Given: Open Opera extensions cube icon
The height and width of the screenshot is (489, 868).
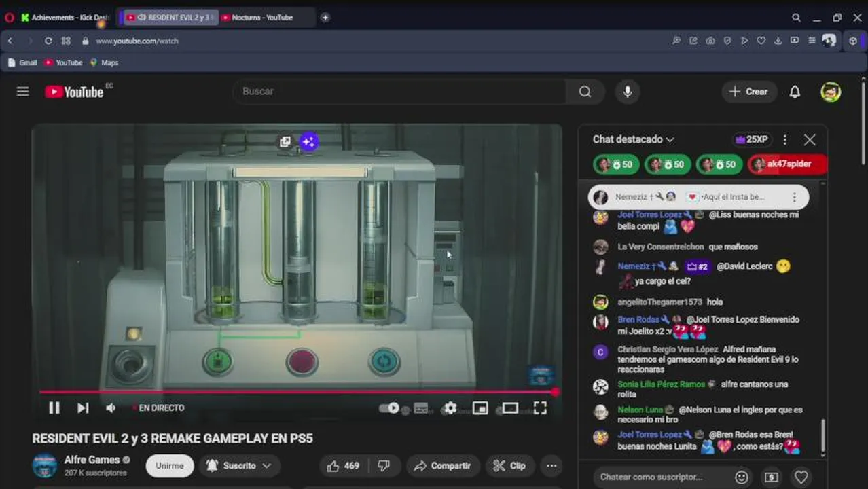Looking at the screenshot, I should (853, 41).
